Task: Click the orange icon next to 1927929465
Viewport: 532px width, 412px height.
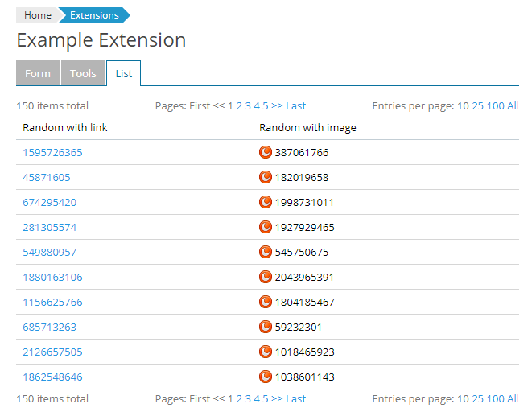Action: point(265,227)
